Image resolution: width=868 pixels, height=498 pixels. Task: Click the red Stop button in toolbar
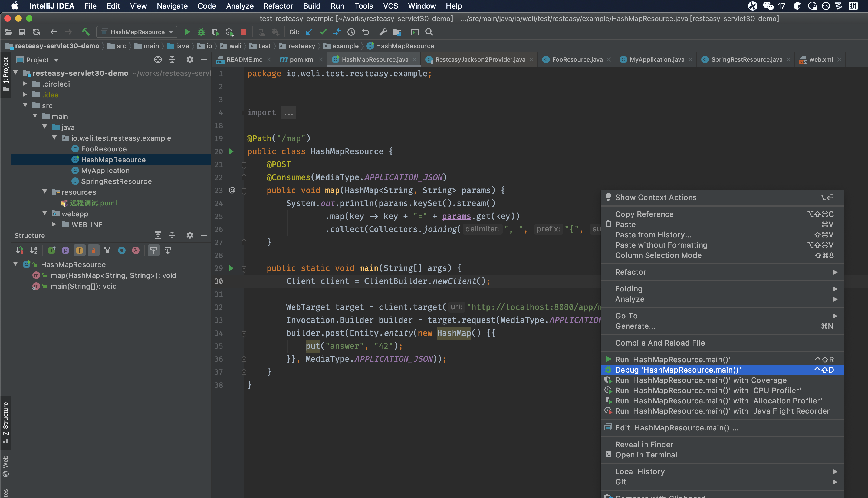coord(243,32)
